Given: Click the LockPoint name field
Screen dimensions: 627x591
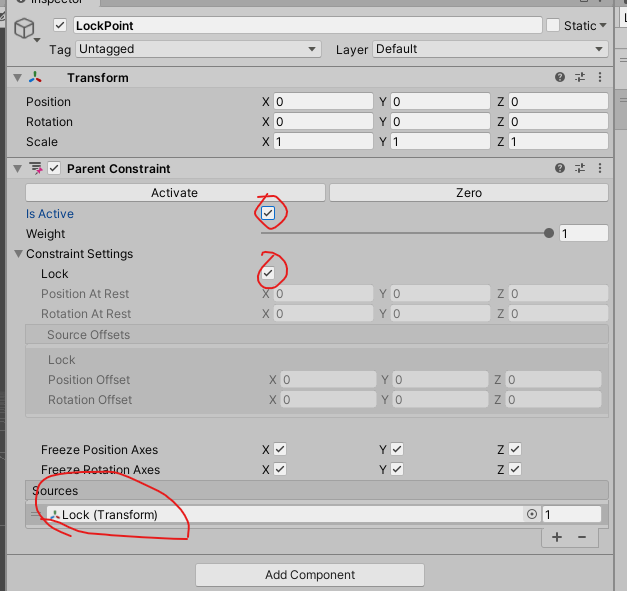Looking at the screenshot, I should [308, 25].
